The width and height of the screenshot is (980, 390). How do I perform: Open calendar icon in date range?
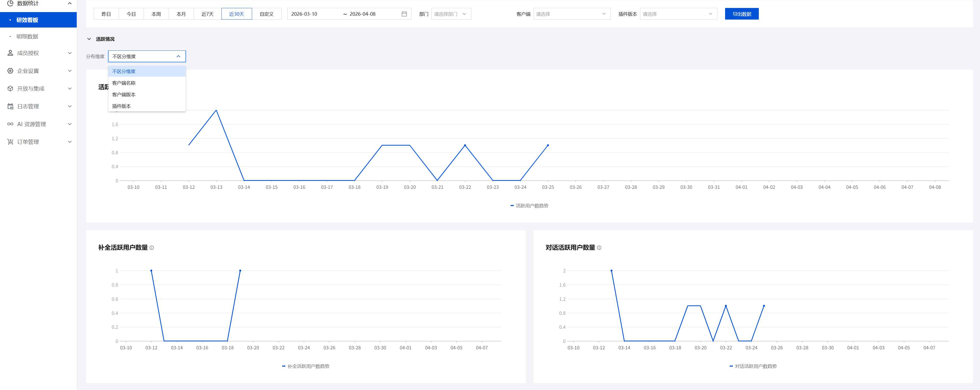[404, 14]
